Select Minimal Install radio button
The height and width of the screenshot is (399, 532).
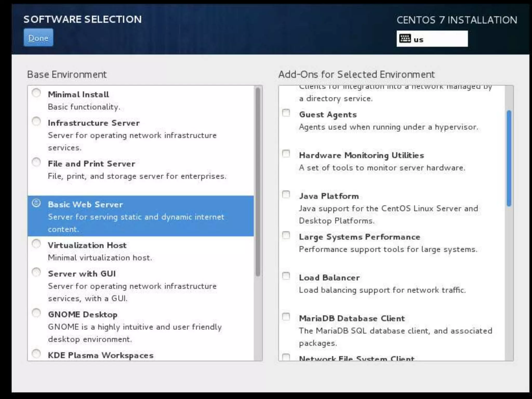(x=36, y=93)
